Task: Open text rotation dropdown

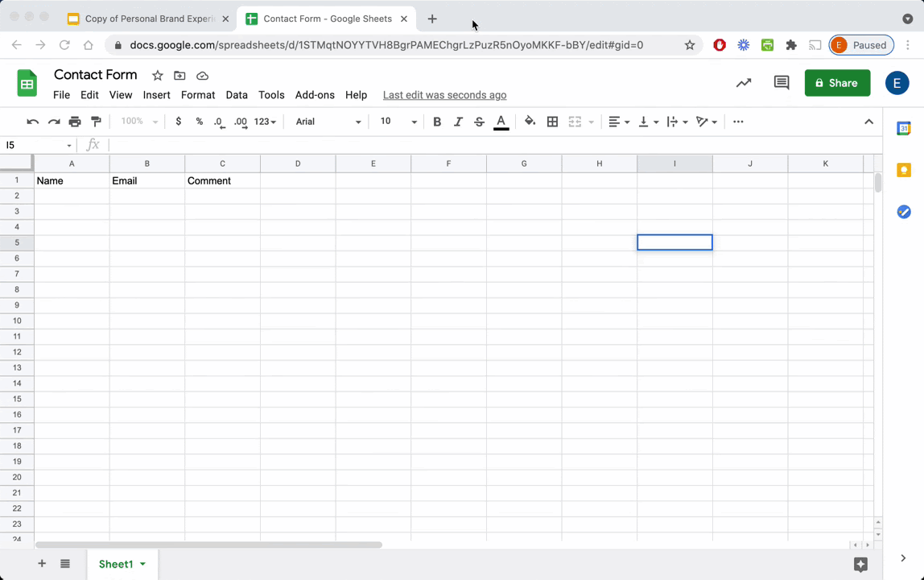Action: pos(706,122)
